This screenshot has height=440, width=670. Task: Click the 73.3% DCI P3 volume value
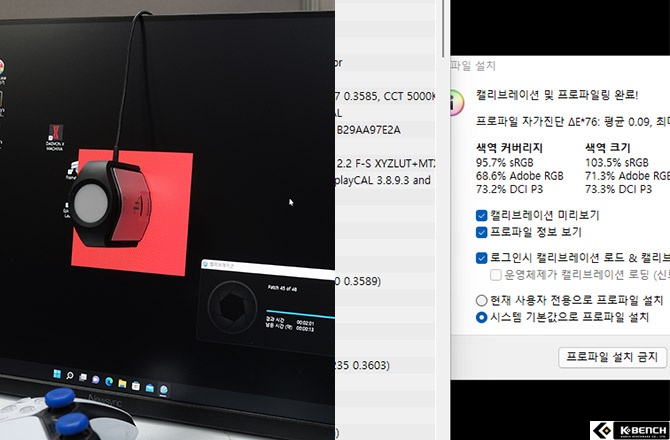619,189
